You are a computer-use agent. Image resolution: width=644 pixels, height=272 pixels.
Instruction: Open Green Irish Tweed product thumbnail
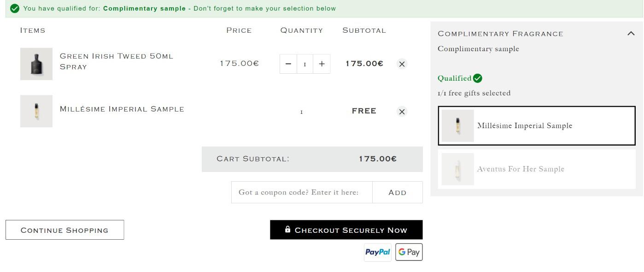click(36, 64)
